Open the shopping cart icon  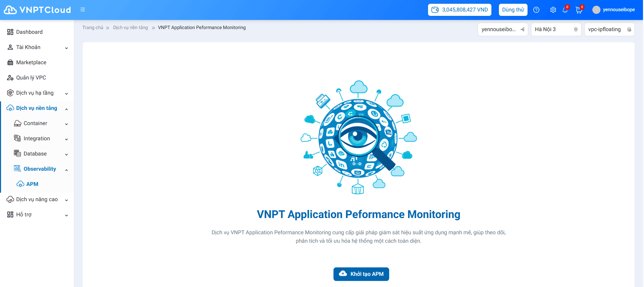pos(579,10)
